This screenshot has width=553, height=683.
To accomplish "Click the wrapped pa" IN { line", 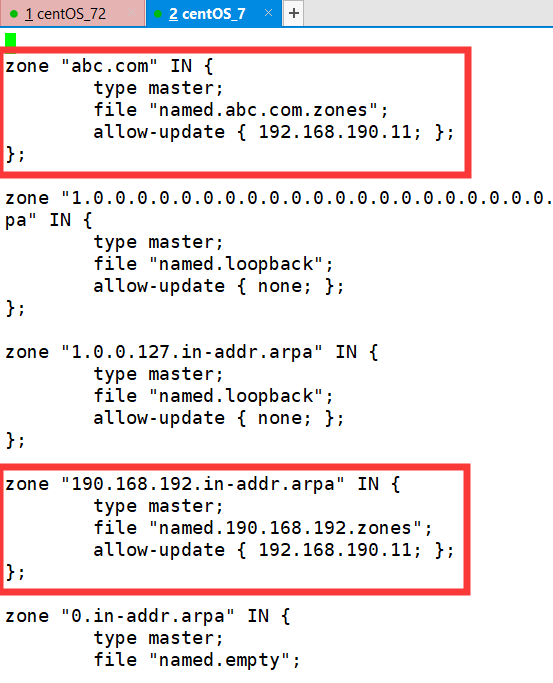I will click(49, 220).
